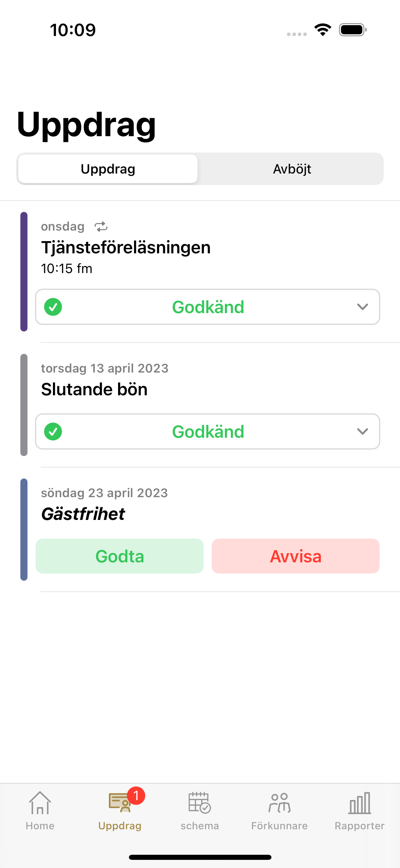This screenshot has height=868, width=400.
Task: Open the schema tab label
Action: 200,826
